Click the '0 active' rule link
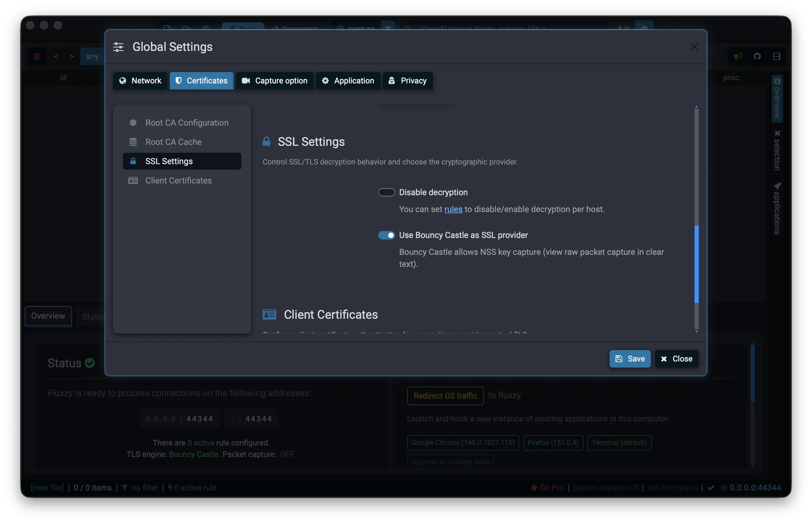The width and height of the screenshot is (812, 523). 201,443
